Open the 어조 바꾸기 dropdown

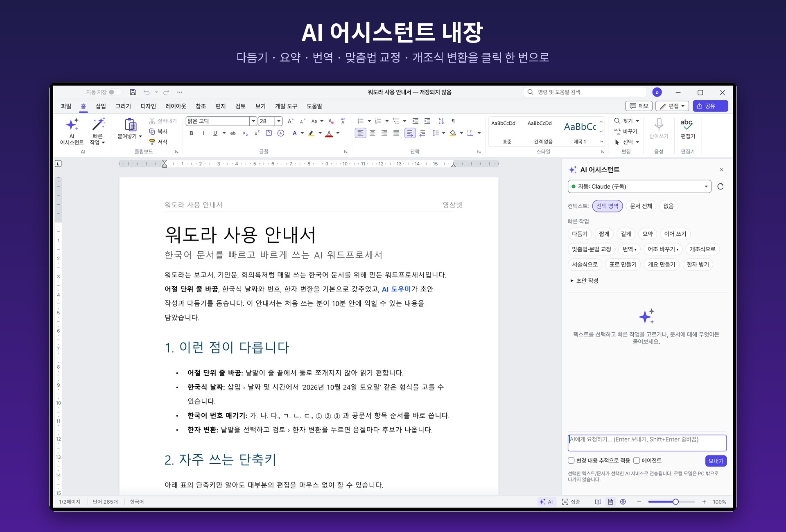tap(663, 249)
